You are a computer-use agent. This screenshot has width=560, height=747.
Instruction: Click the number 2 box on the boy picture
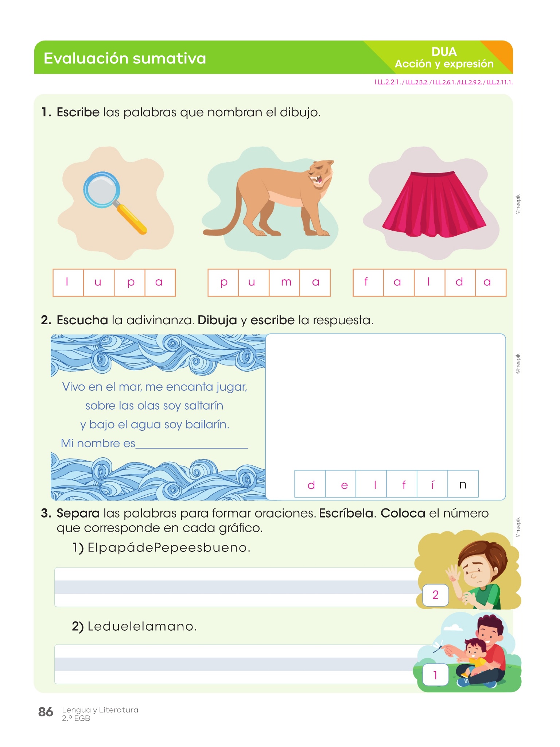[435, 595]
